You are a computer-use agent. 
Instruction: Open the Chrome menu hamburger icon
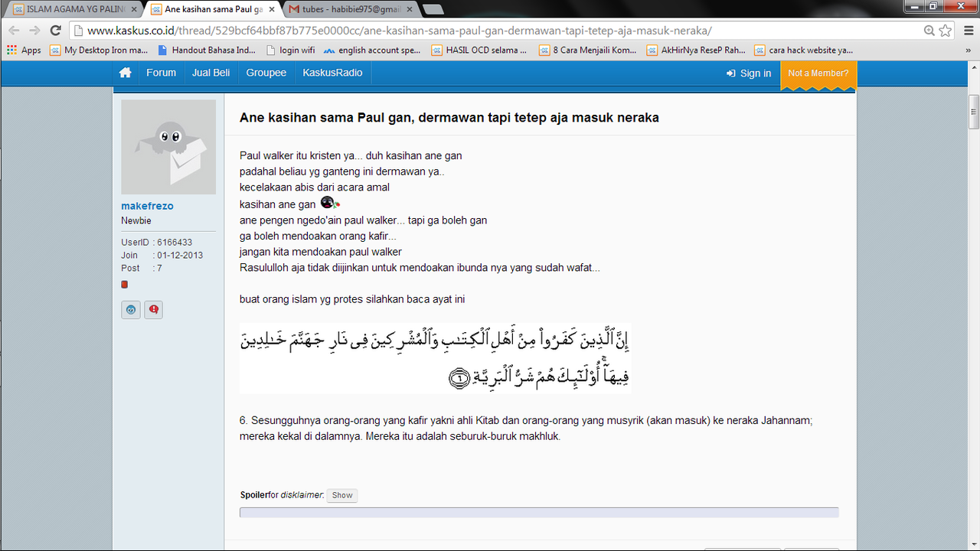point(967,31)
